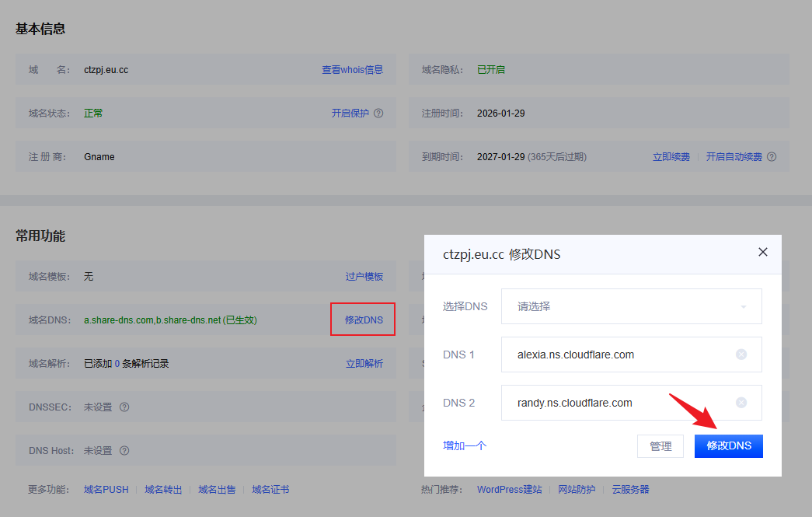Click help icon next to 开启保护
Image resolution: width=812 pixels, height=517 pixels.
(378, 114)
